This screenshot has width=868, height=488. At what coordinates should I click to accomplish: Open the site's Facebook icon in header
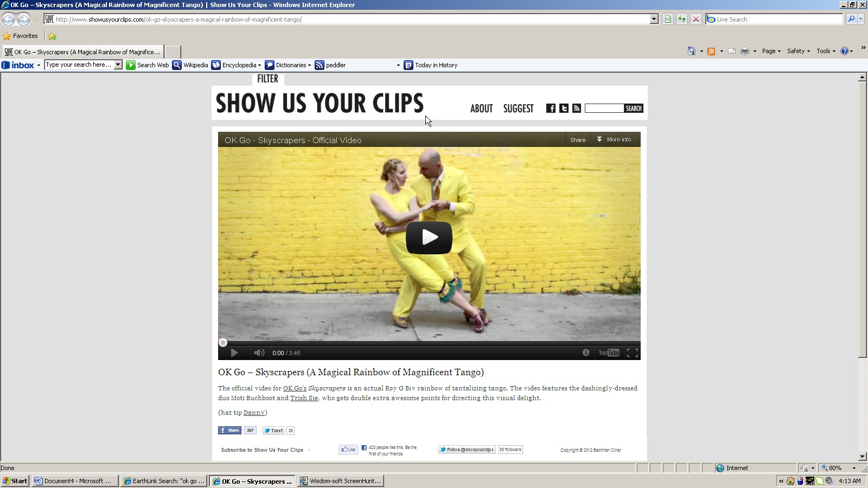tap(551, 108)
